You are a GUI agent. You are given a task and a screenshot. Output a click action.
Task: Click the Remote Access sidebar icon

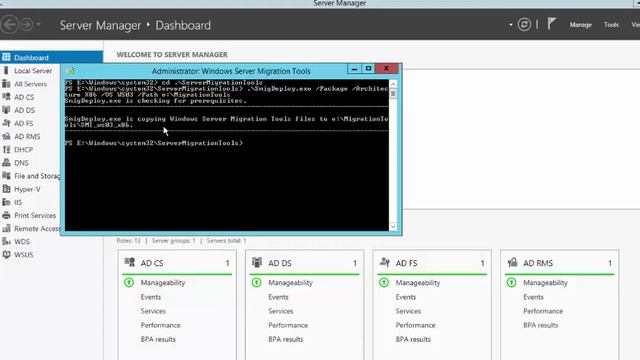6,228
